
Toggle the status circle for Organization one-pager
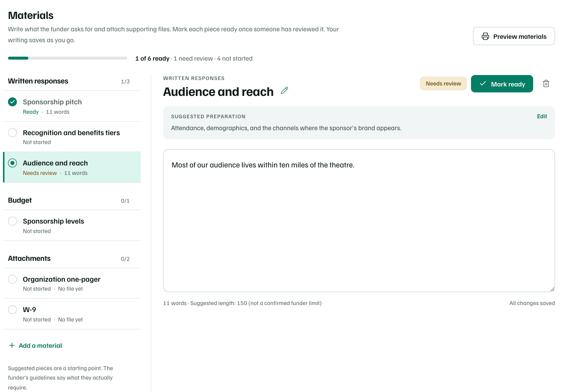pos(12,279)
